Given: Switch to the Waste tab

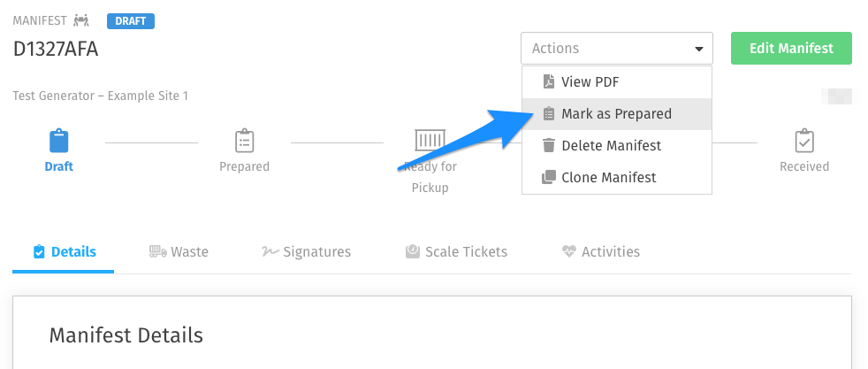Looking at the screenshot, I should [179, 252].
